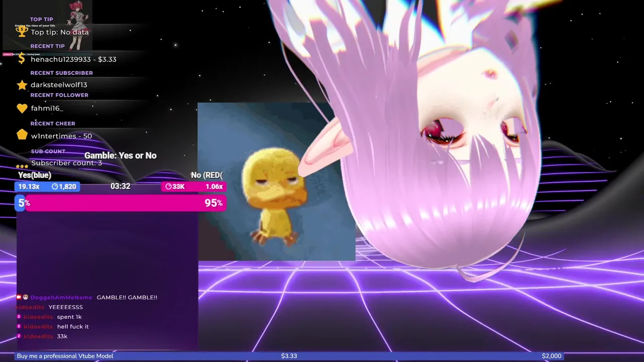Open kidoedits name beside 'YEEEEESSS'

30,307
